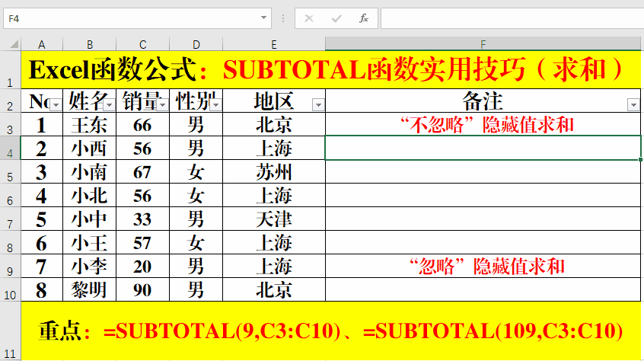The height and width of the screenshot is (361, 644).
Task: Select the region cell 天津
Action: point(274,219)
